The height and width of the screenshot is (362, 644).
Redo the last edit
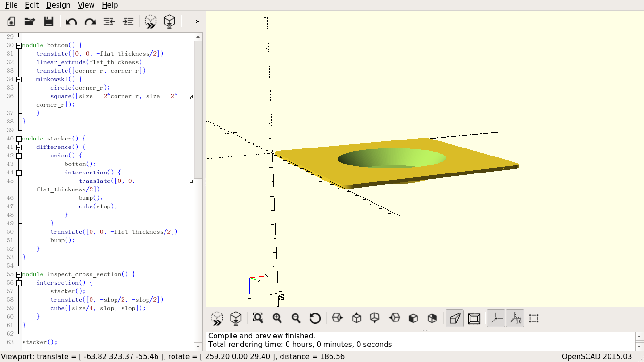(90, 21)
